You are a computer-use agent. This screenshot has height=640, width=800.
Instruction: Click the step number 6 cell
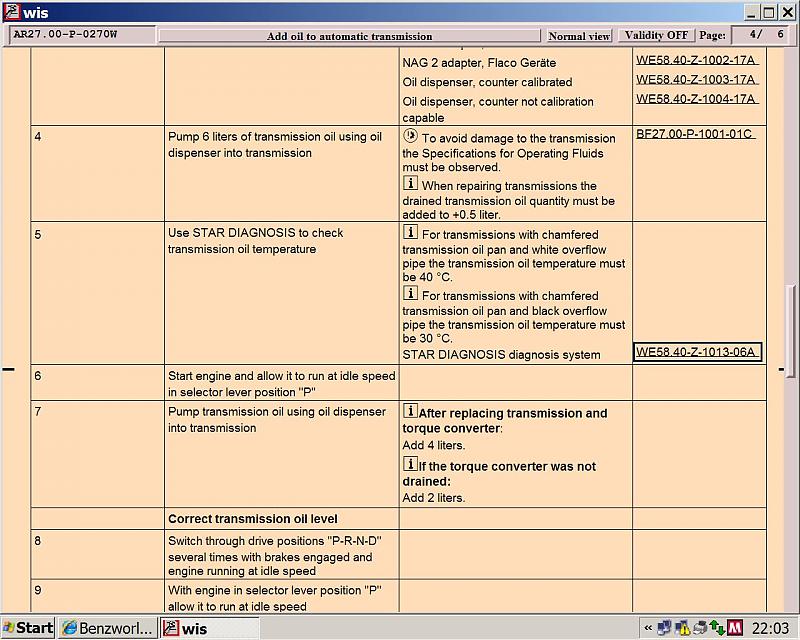[97, 383]
